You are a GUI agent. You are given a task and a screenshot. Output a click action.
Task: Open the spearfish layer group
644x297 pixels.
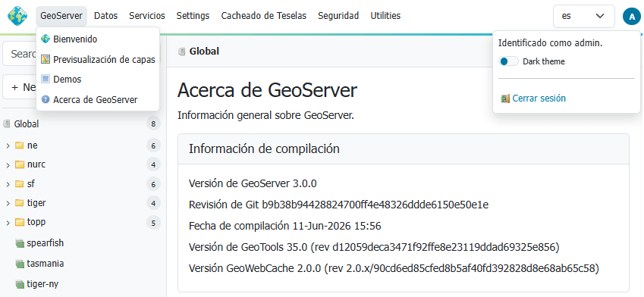46,243
